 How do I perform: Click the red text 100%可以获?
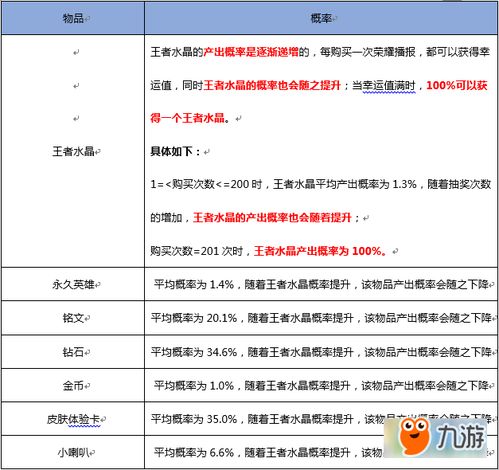pos(457,85)
